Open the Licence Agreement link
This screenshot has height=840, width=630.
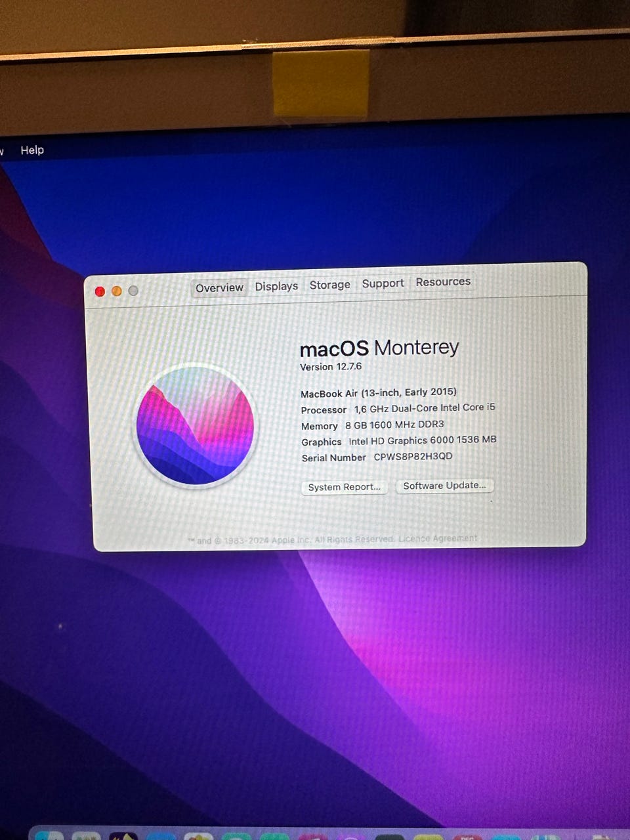click(x=438, y=538)
